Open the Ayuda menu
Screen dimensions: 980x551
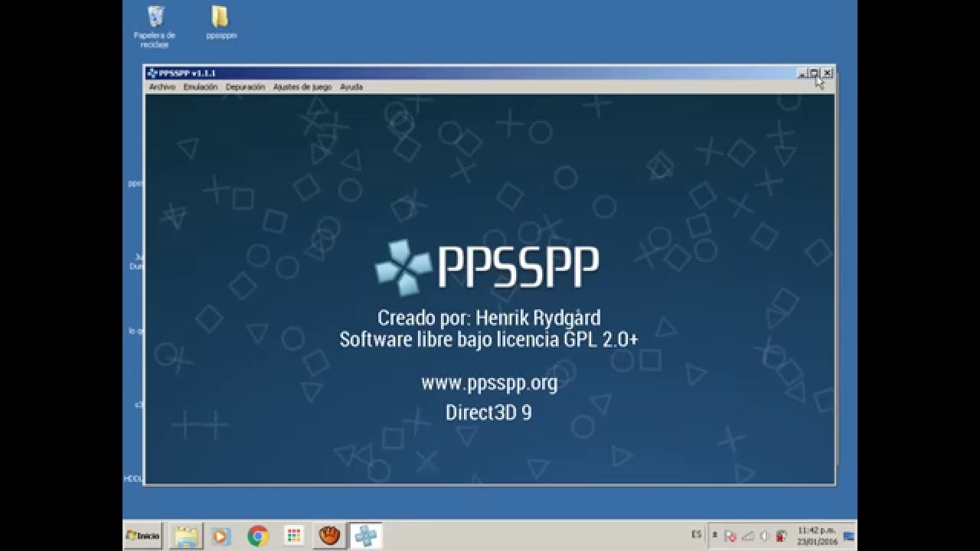click(351, 86)
